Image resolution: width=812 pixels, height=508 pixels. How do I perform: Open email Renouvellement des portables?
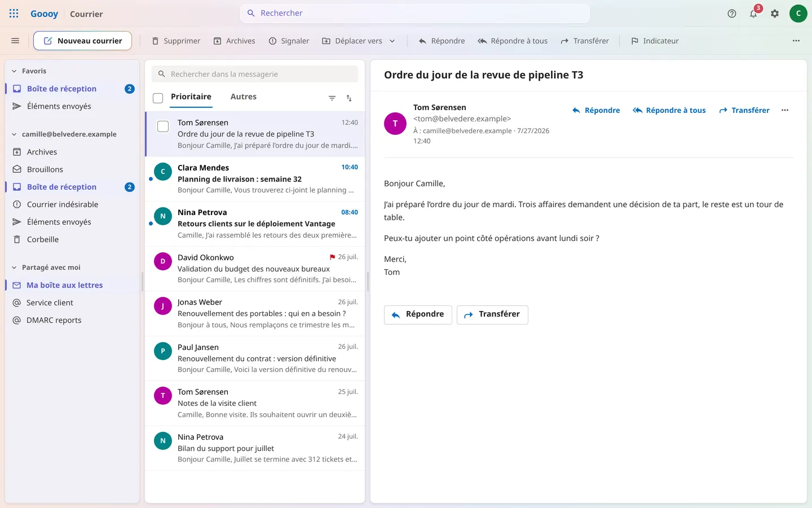255,313
